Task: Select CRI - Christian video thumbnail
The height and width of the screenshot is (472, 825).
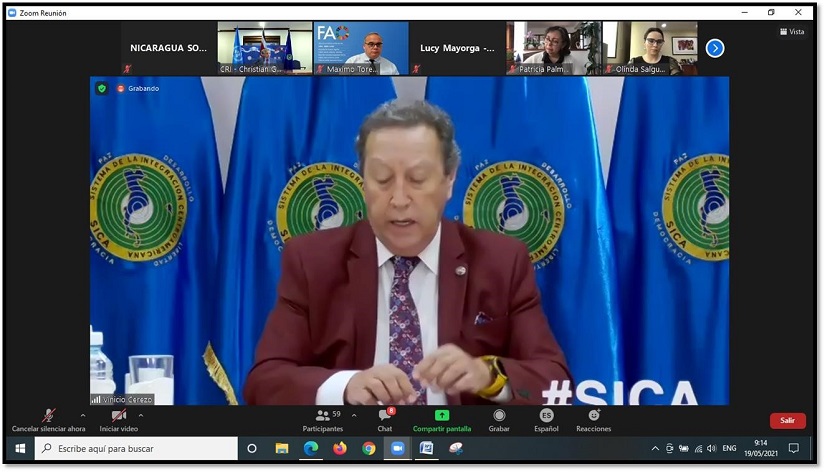Action: (x=265, y=48)
